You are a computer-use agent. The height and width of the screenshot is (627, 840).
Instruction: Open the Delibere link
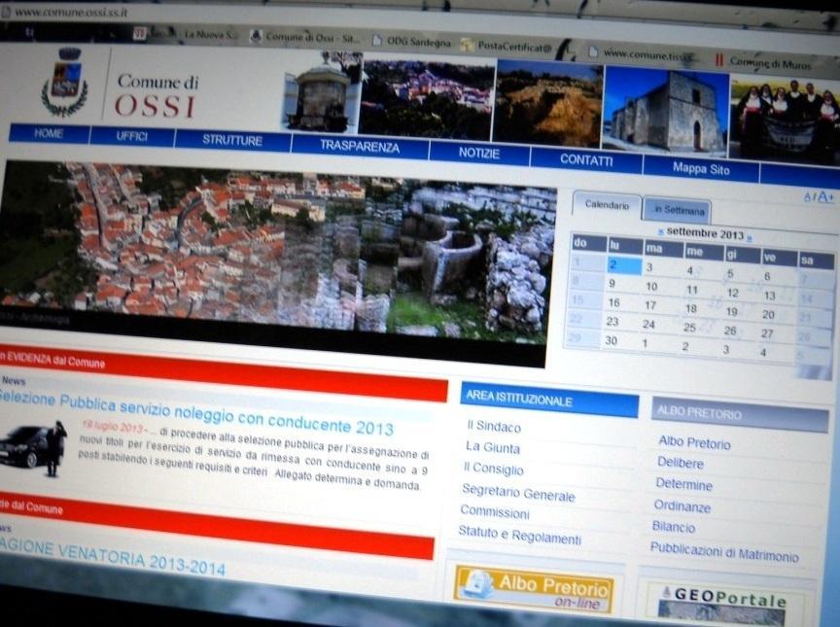pos(681,463)
